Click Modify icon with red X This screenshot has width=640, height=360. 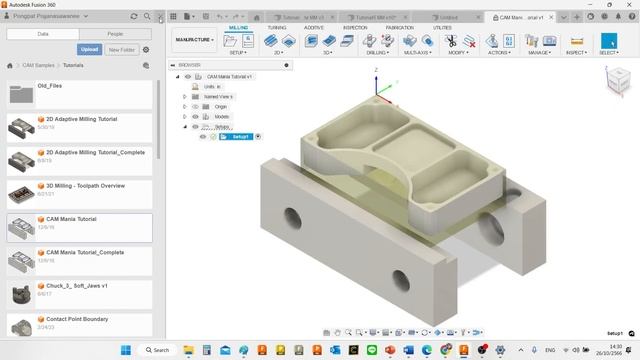[x=469, y=41]
